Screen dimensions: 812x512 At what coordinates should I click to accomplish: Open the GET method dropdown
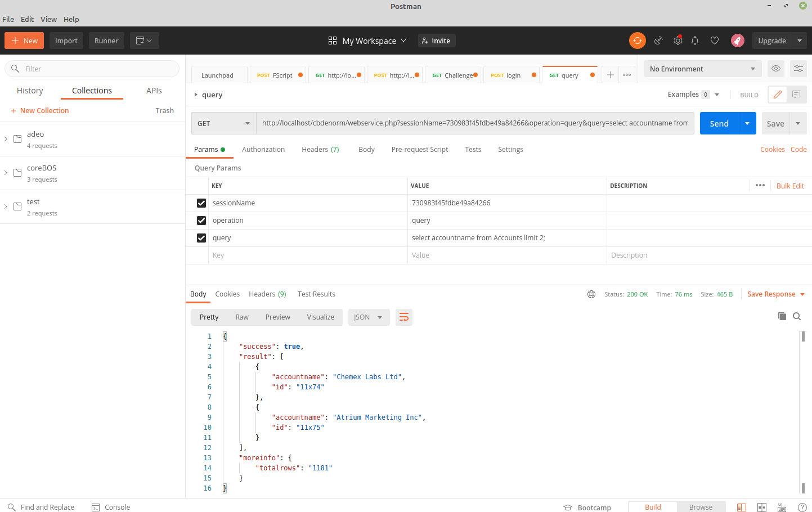[x=223, y=123]
